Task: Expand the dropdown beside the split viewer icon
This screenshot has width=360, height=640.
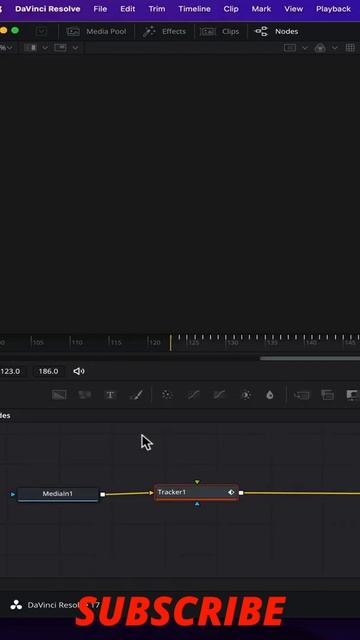Action: point(45,48)
